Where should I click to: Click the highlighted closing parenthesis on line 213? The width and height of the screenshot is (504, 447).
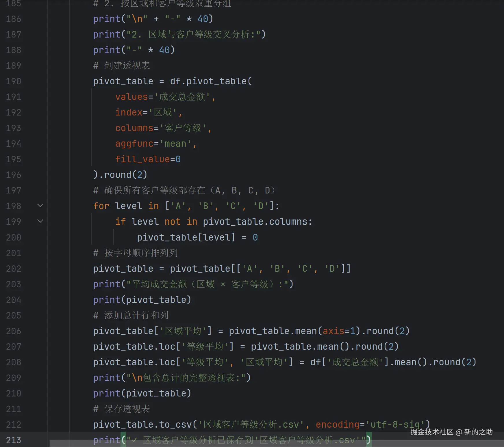(369, 440)
